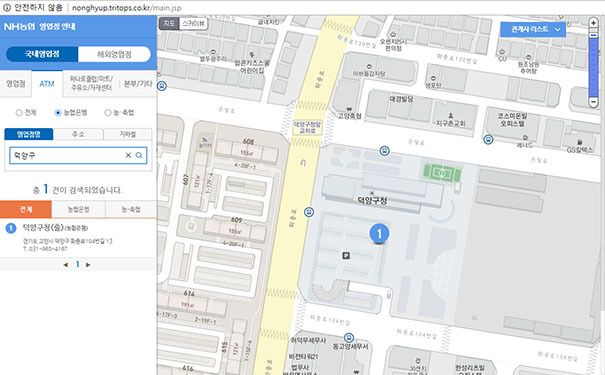Click the result phone number text
Screen dimensions: 605x375
click(45, 249)
